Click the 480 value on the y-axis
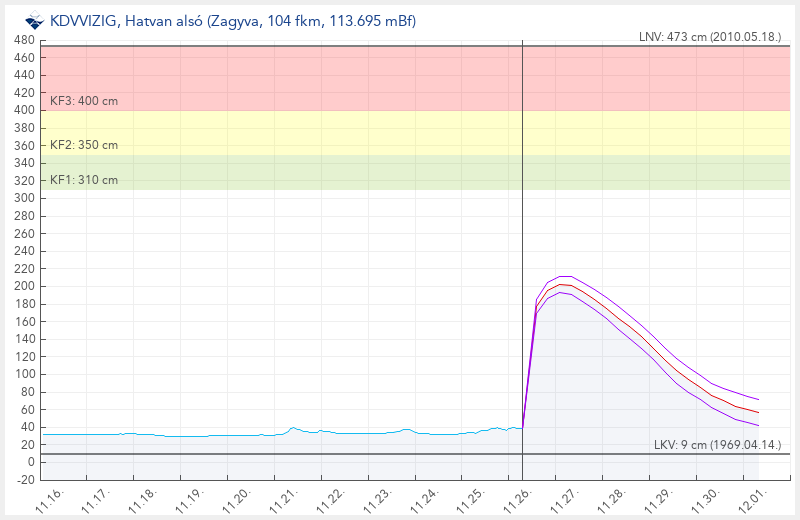This screenshot has width=800, height=520. click(x=25, y=40)
